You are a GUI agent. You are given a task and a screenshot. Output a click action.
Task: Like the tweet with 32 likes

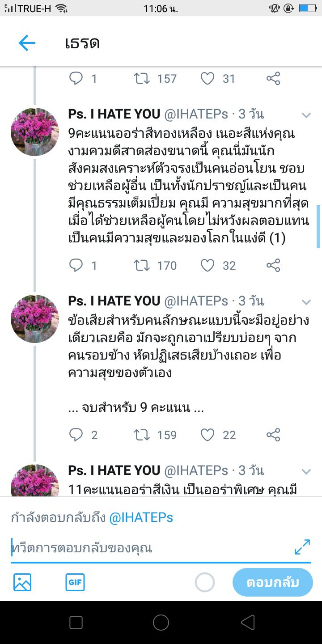pos(208,266)
